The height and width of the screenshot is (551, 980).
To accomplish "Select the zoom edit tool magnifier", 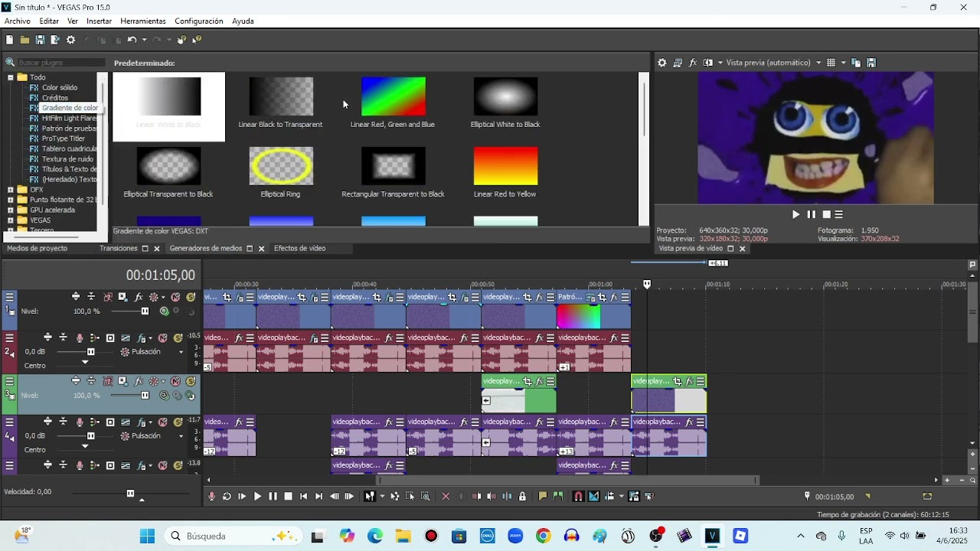I will pyautogui.click(x=426, y=497).
